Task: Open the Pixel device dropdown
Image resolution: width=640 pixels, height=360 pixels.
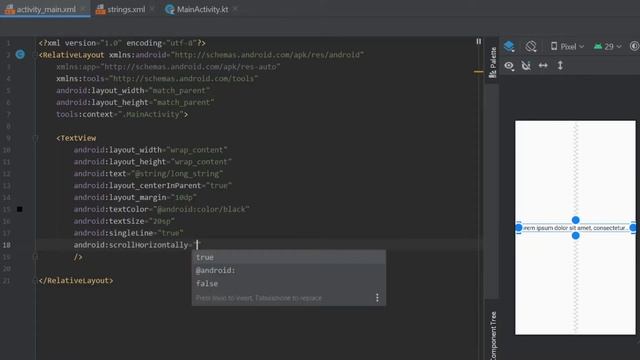Action: coord(567,47)
